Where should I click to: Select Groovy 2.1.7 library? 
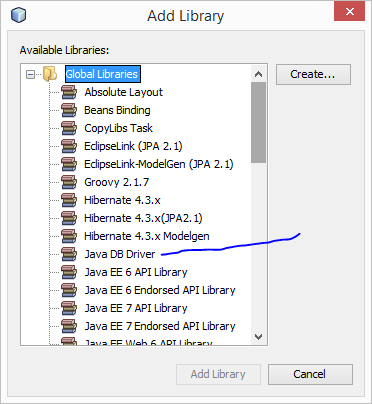click(x=117, y=182)
